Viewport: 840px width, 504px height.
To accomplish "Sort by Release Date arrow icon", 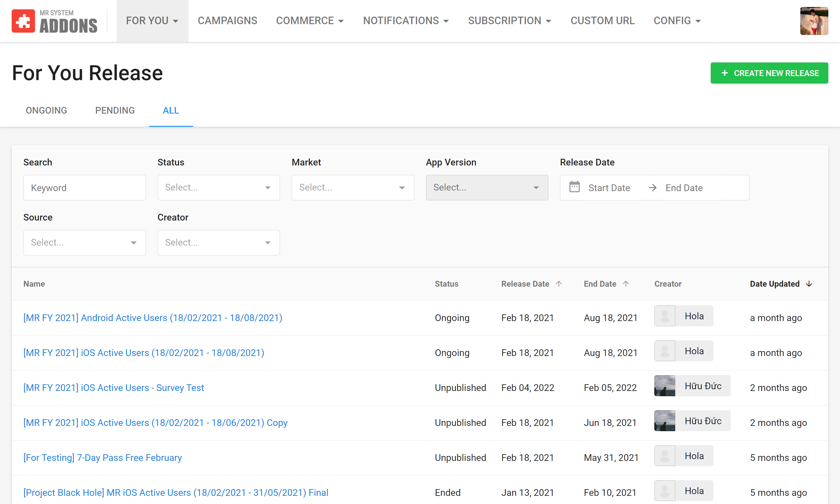I will 559,284.
